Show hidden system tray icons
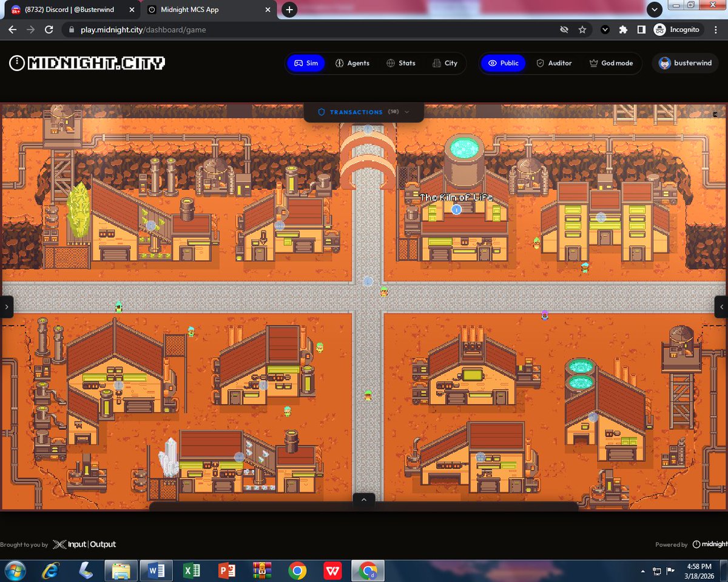 coord(643,571)
